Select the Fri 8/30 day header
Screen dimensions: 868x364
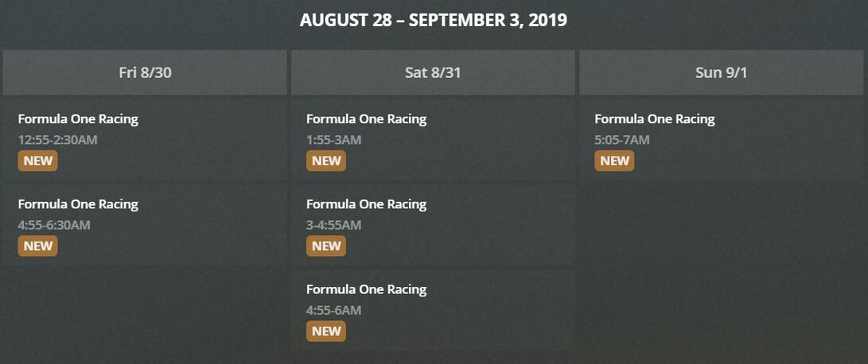[145, 72]
